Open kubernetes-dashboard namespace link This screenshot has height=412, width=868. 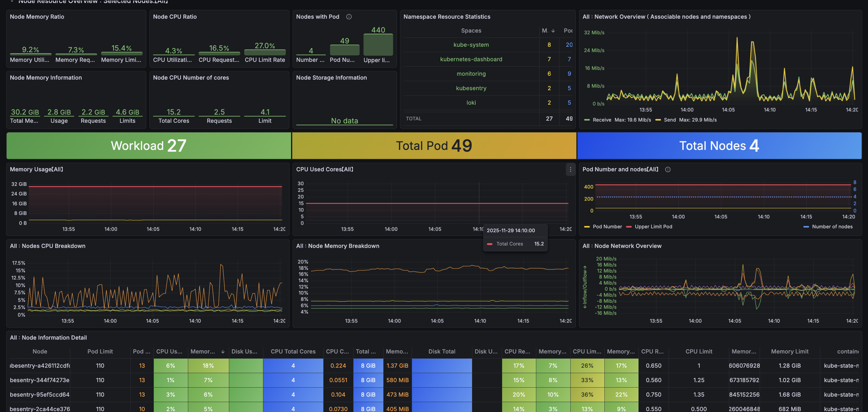[x=471, y=59]
